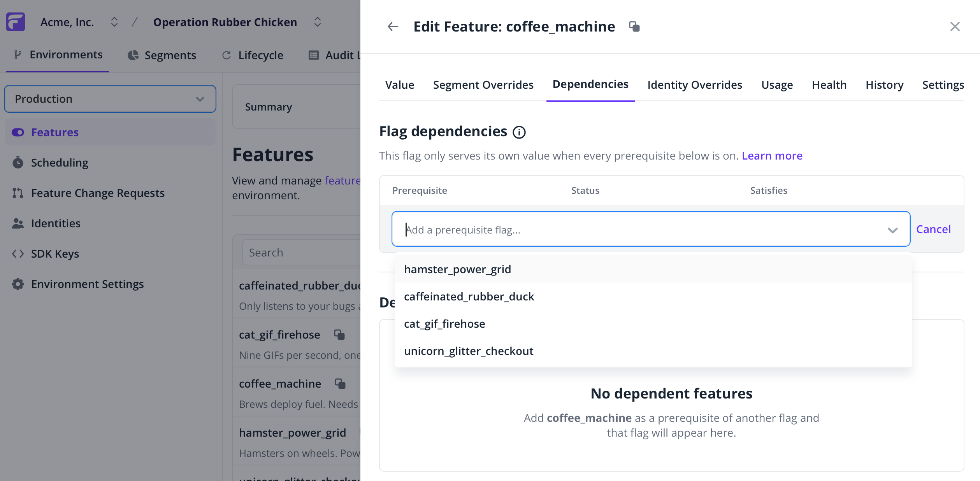Open hamster_power_grid in the features list
This screenshot has width=980, height=481.
point(292,433)
